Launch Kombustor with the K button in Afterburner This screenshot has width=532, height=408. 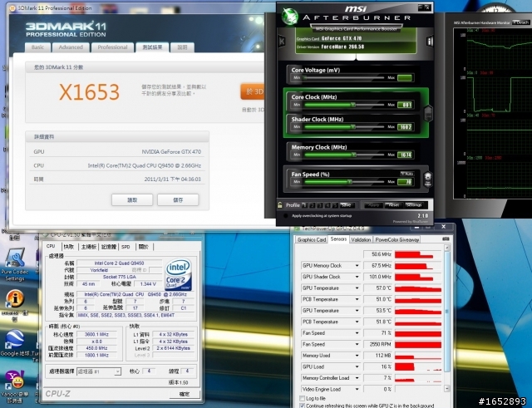[282, 42]
